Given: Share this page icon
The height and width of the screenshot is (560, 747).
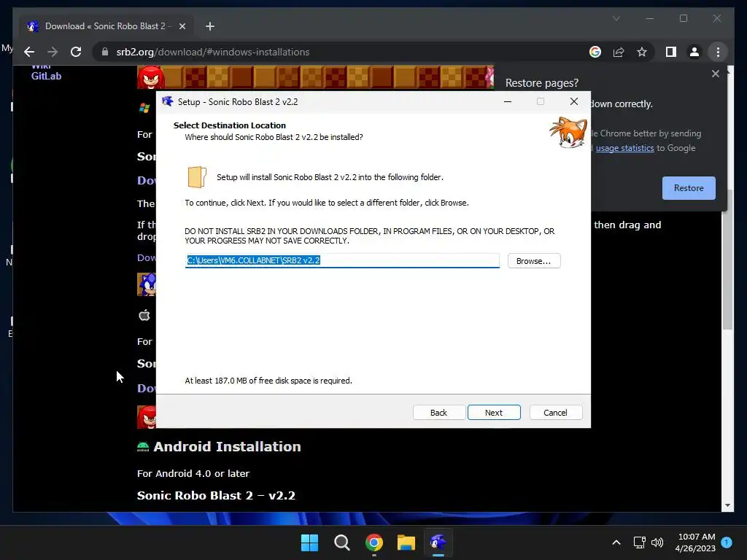Looking at the screenshot, I should tap(619, 52).
